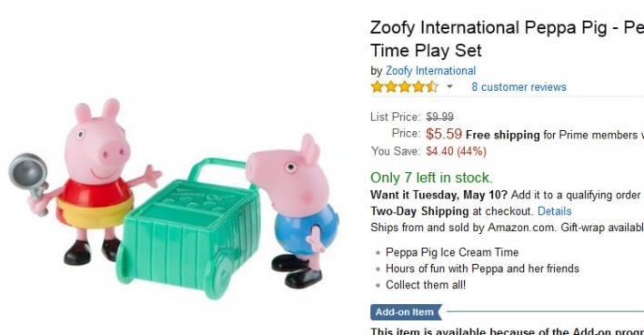
Task: Click the Peppa Pig Ice Cream Time bullet
Action: coord(452,252)
